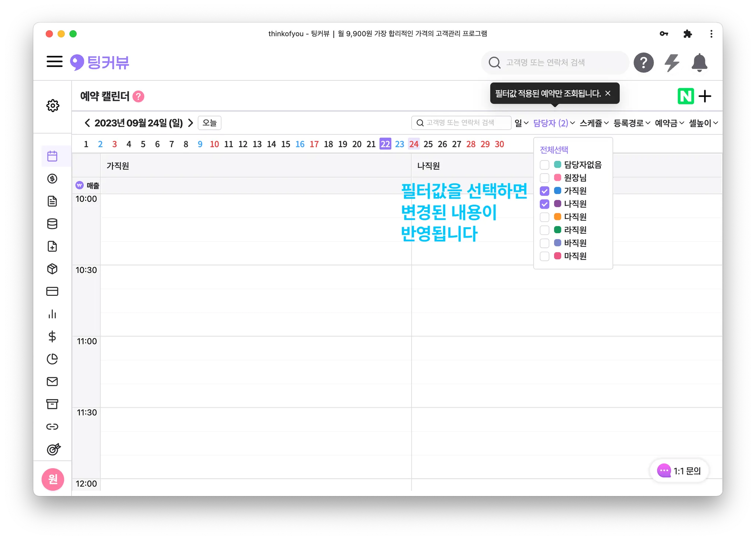Enable the 다직원 checkbox
Screen dimensions: 756x540
(x=544, y=217)
